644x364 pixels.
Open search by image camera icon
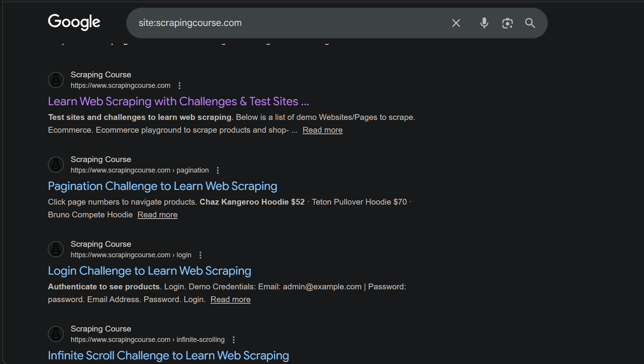(507, 23)
